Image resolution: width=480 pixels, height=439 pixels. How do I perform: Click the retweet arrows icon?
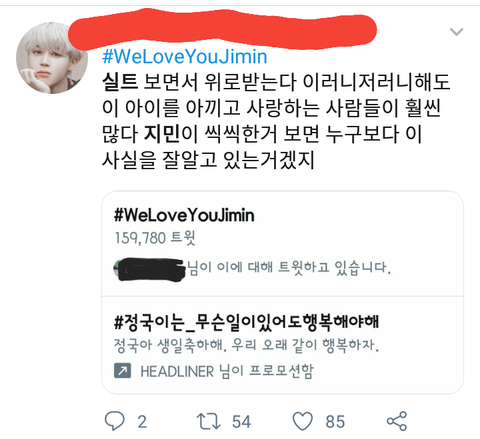[x=208, y=421]
